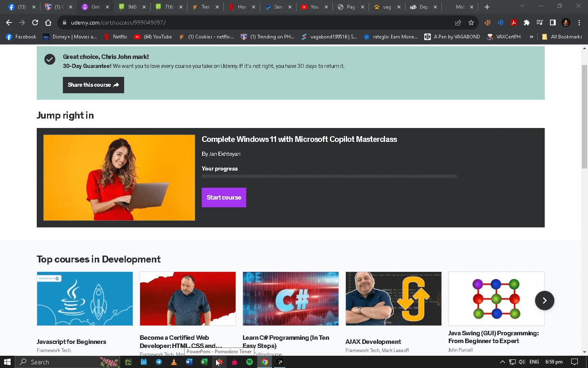Click the Start course button
This screenshot has width=588, height=368.
tap(224, 197)
